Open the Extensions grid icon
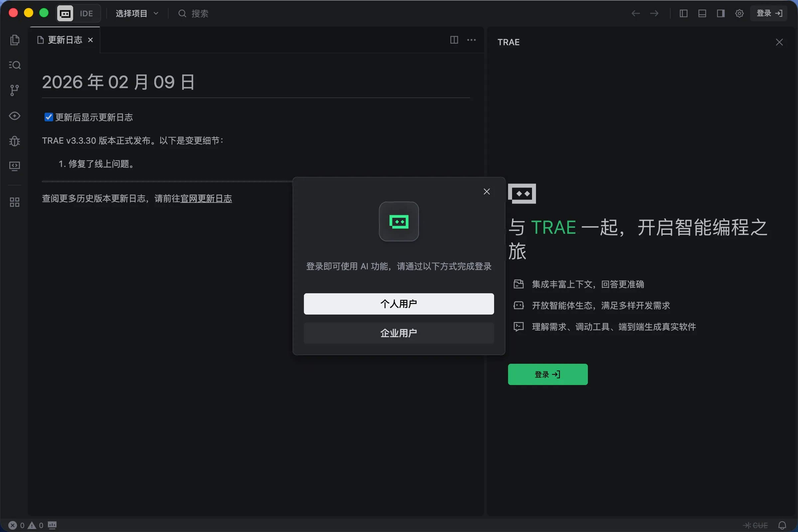The height and width of the screenshot is (532, 798). [15, 202]
